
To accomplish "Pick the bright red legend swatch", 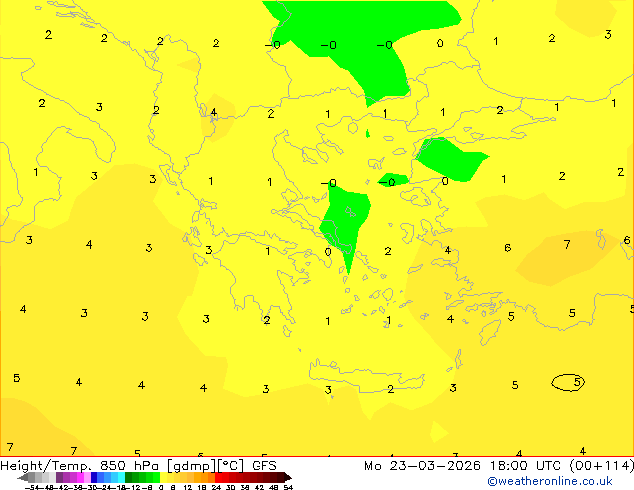I will pyautogui.click(x=218, y=477).
